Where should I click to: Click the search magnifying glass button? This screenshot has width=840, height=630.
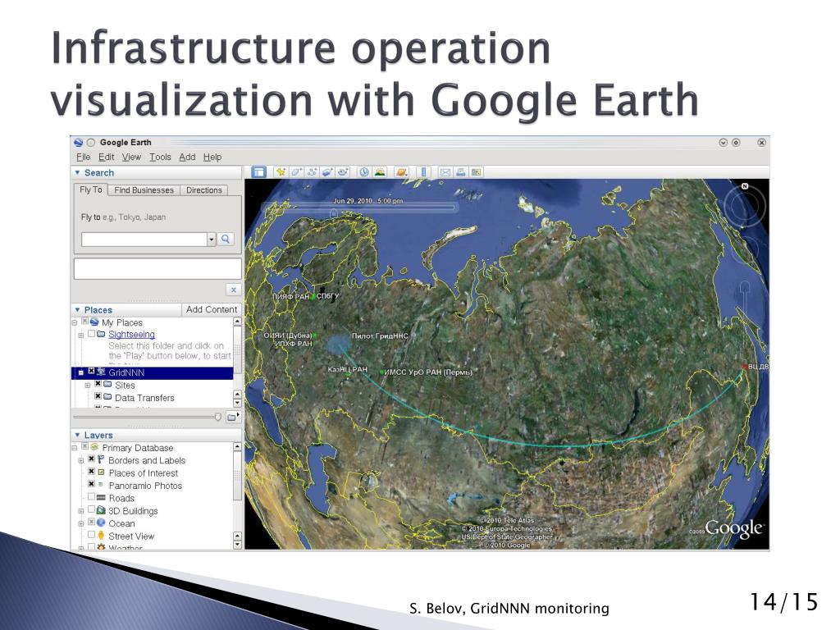coord(226,239)
